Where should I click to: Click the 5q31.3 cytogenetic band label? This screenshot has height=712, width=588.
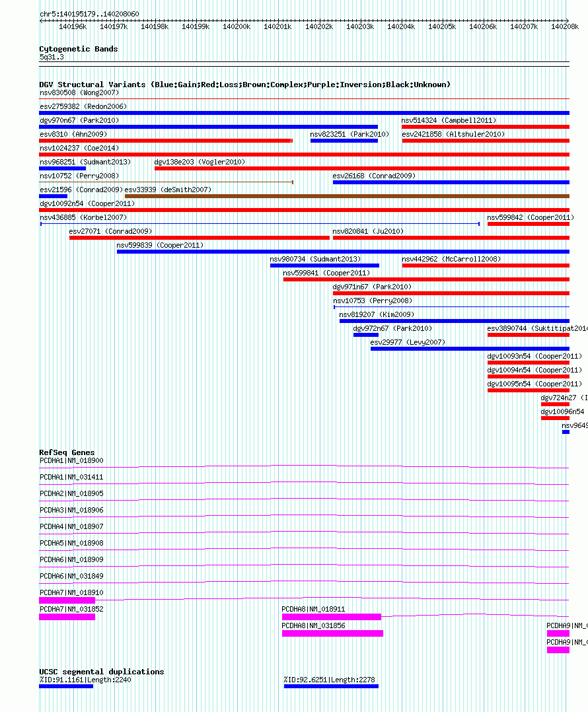(x=52, y=57)
